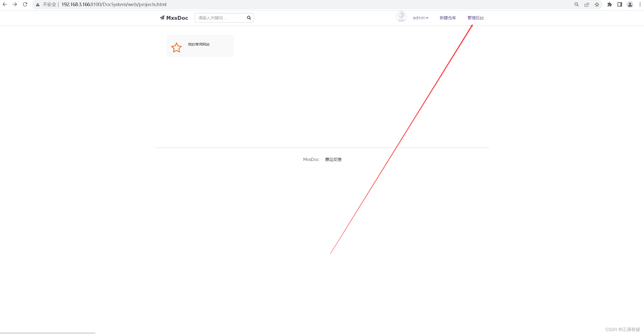Click the browser back arrow
The image size is (644, 334).
5,4
